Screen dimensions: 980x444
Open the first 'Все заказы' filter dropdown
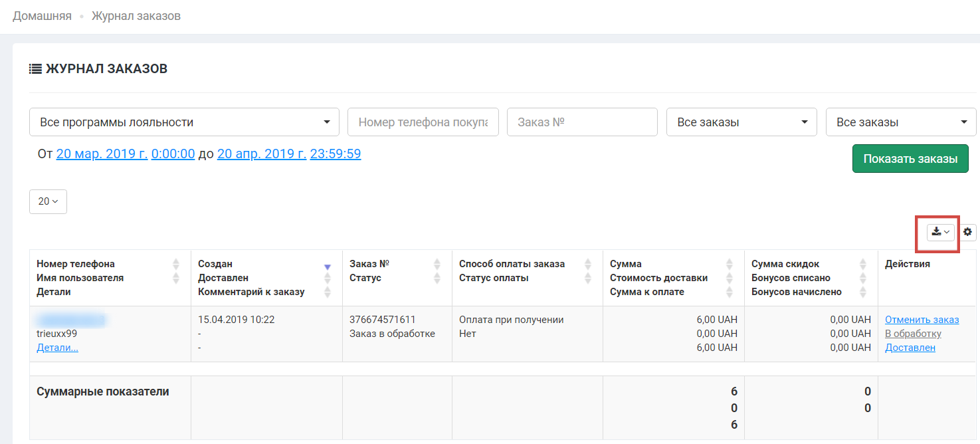point(741,122)
